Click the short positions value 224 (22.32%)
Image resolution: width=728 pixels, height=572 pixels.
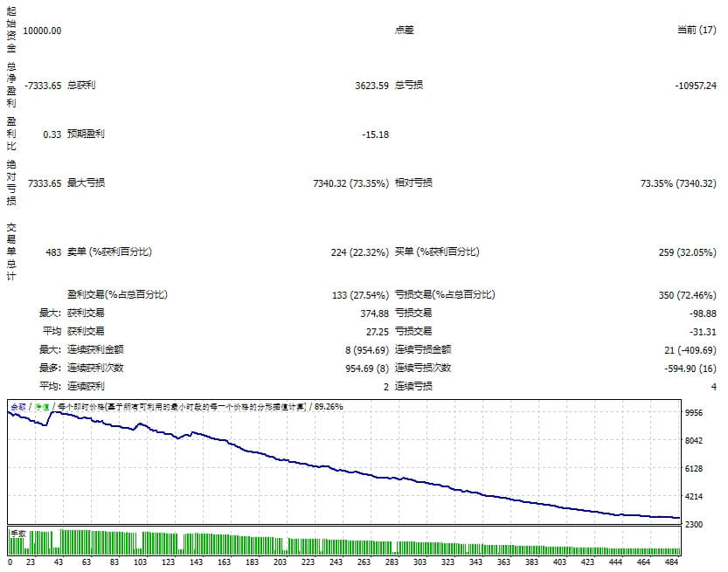tap(360, 252)
